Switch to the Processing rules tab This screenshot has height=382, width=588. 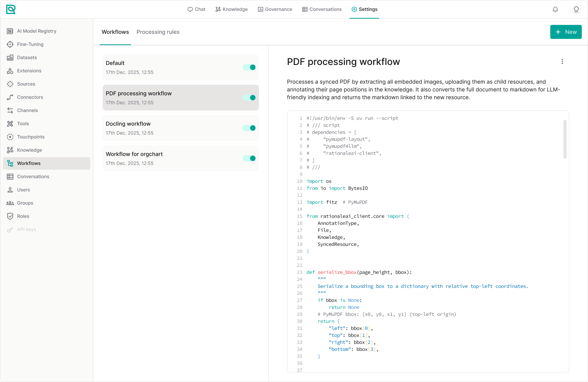(158, 32)
